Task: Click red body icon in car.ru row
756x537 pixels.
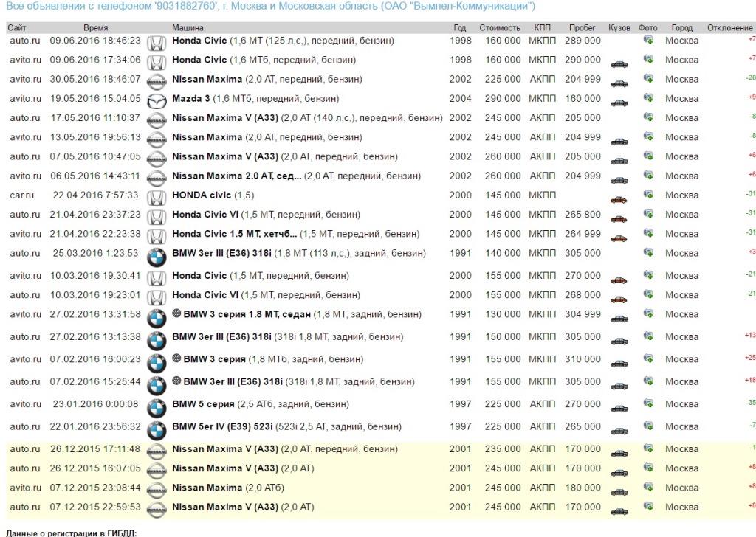Action: pyautogui.click(x=619, y=200)
